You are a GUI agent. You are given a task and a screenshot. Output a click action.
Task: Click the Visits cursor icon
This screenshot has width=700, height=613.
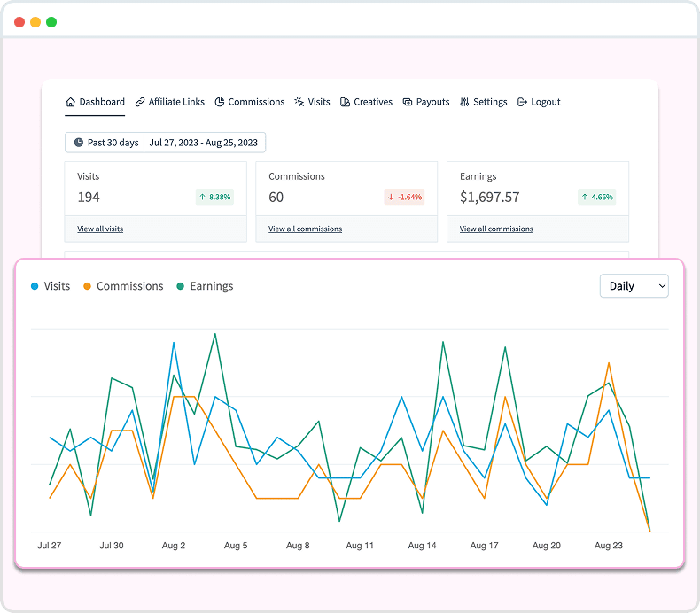299,102
